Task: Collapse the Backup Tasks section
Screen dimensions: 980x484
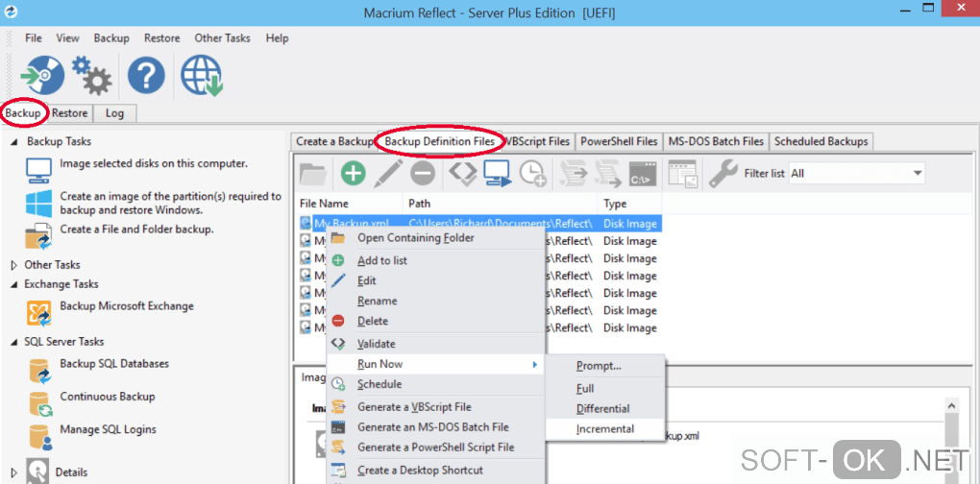Action: (x=13, y=142)
